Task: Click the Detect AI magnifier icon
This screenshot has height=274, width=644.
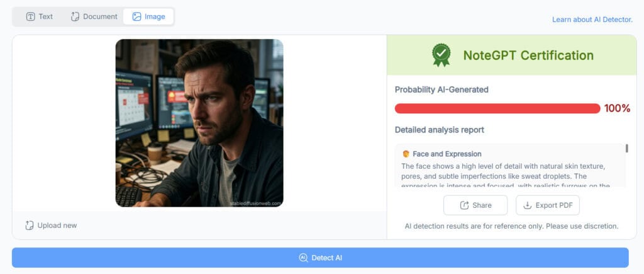Action: (303, 258)
